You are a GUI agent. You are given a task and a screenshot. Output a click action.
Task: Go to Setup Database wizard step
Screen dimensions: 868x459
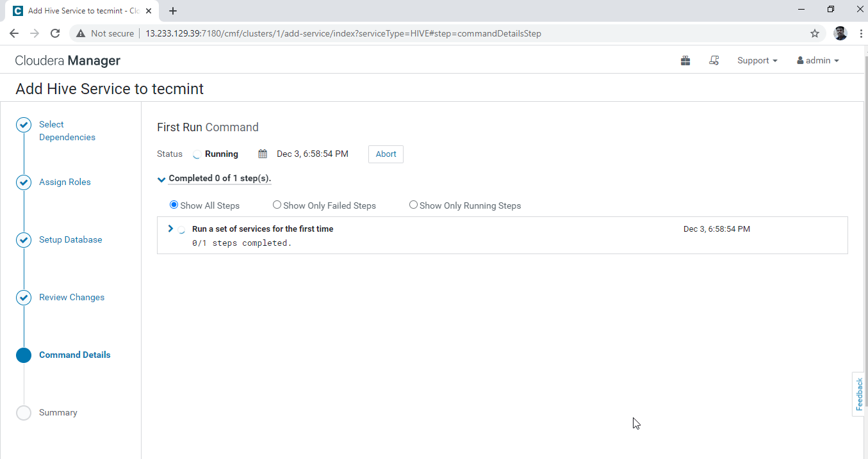pos(70,240)
